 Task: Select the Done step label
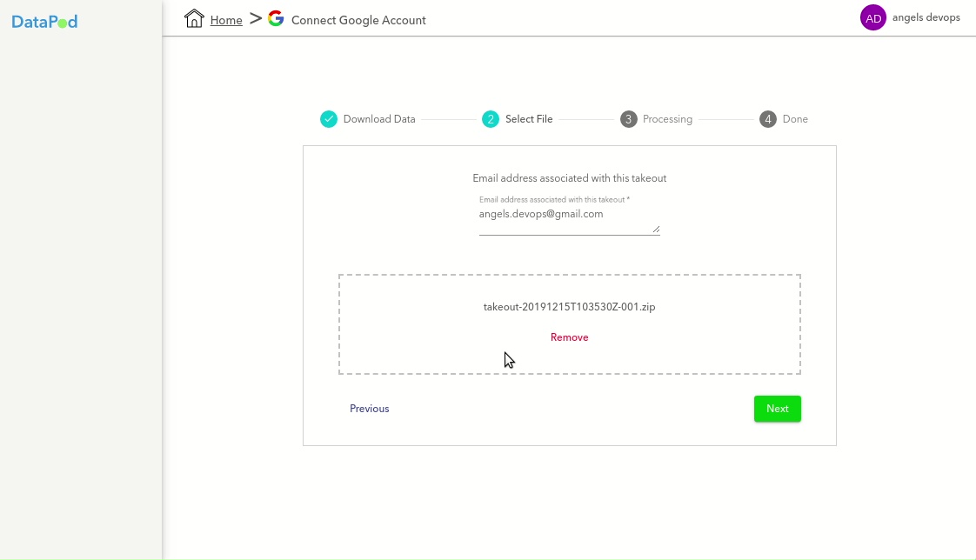click(795, 119)
